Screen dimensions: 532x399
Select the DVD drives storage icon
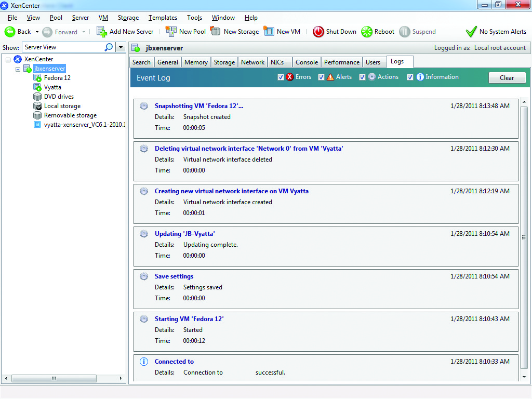click(37, 97)
